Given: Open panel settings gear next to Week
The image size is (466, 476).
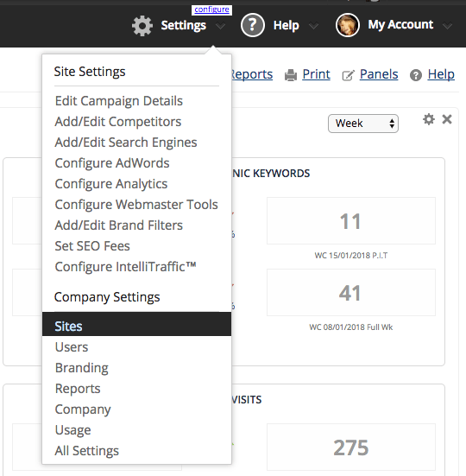Looking at the screenshot, I should coord(429,119).
